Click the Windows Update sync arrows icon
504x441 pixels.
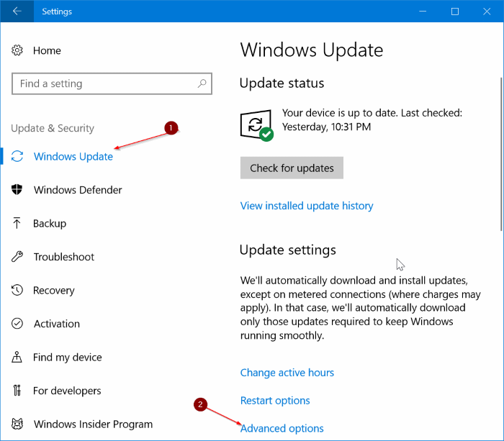17,156
